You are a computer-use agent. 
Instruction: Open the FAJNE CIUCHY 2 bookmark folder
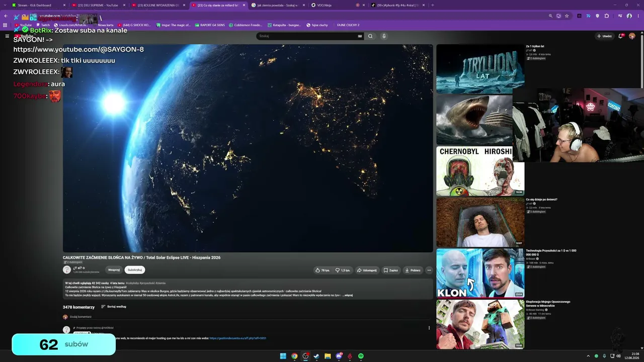[x=348, y=25]
